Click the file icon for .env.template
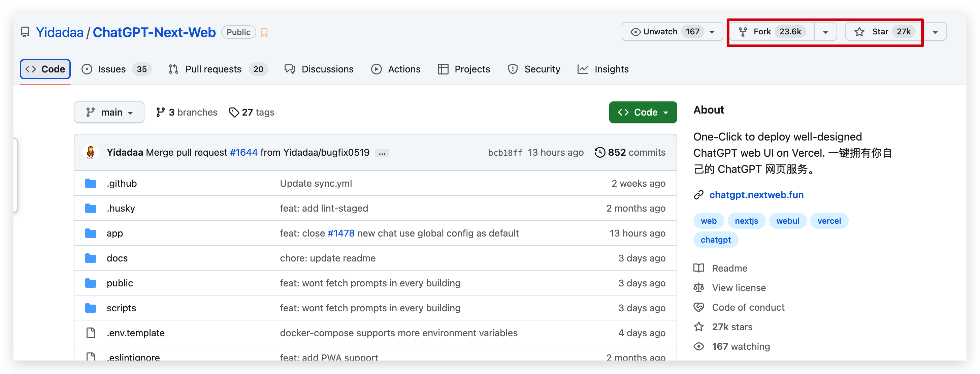 91,333
